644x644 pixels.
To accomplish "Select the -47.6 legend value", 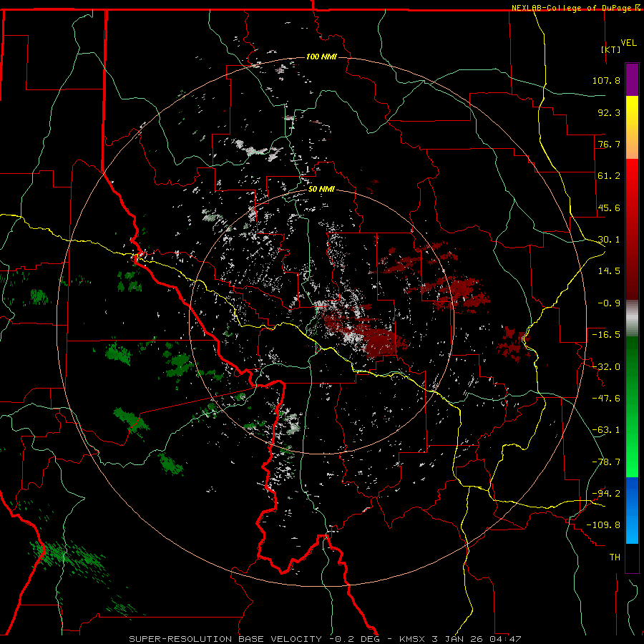I will (606, 399).
